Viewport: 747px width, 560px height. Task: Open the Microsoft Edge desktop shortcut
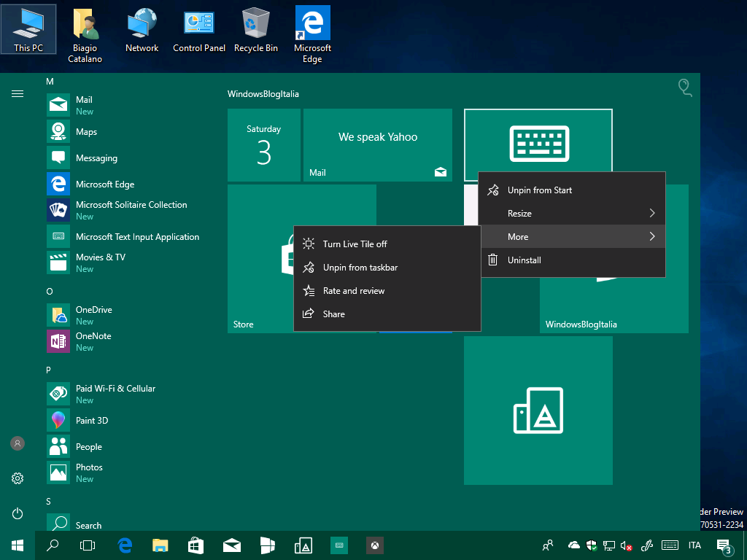click(312, 36)
